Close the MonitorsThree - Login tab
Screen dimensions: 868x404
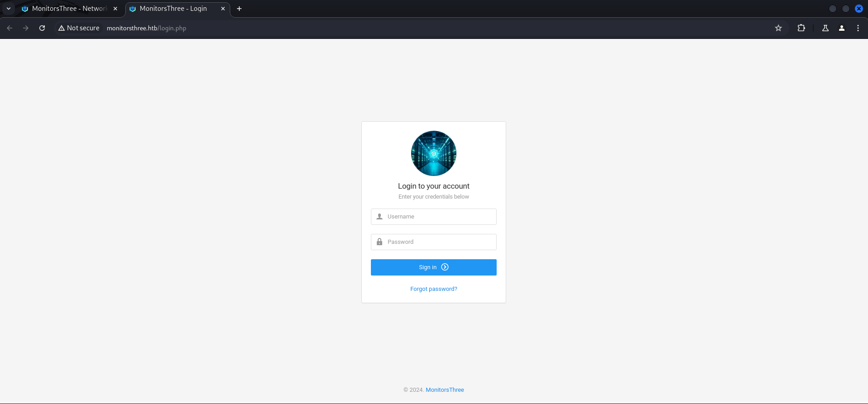click(223, 9)
